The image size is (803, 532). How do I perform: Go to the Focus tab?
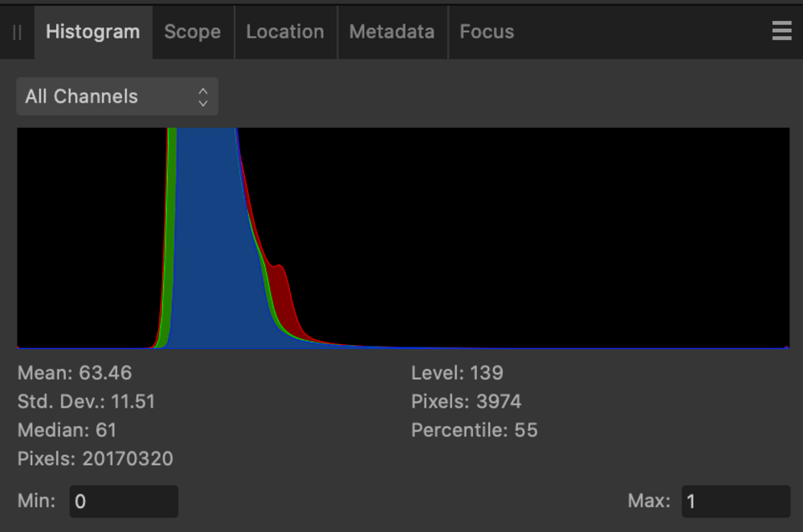487,32
